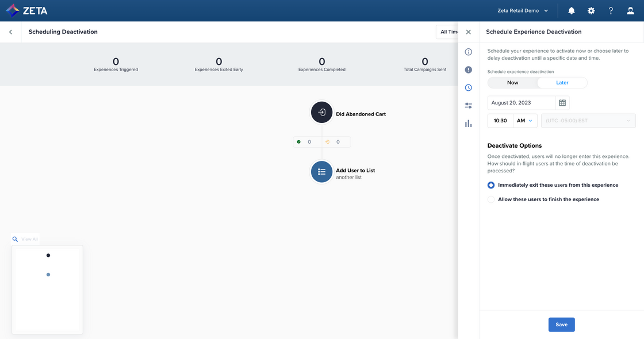This screenshot has width=644, height=339.
Task: Switch deactivation schedule to Later
Action: pyautogui.click(x=562, y=83)
